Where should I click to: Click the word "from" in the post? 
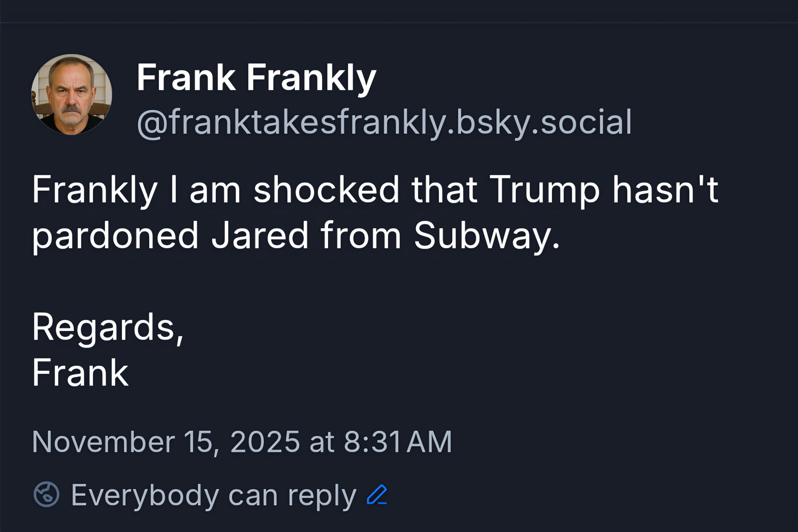point(360,236)
